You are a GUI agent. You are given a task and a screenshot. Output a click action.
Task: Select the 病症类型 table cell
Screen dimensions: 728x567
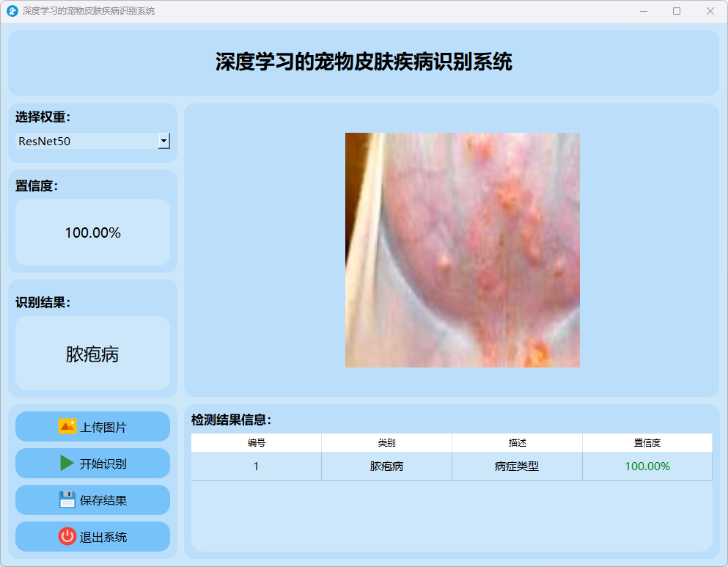pos(517,467)
